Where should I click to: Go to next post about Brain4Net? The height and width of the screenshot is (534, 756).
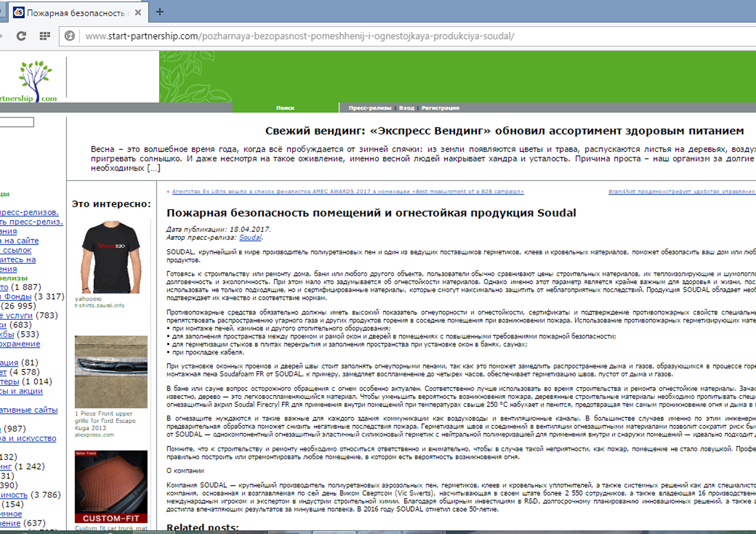pos(682,191)
